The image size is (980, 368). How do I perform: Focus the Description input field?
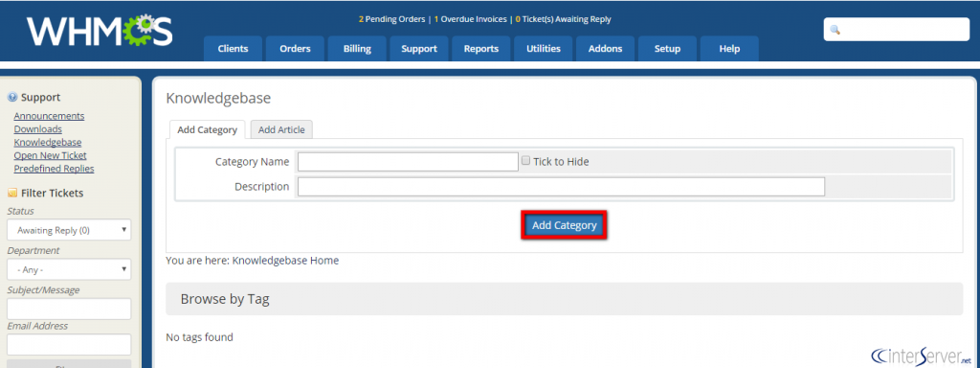(561, 187)
